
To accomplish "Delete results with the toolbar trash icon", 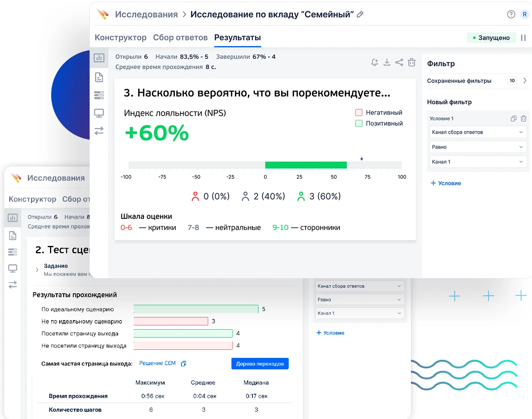I will [412, 62].
